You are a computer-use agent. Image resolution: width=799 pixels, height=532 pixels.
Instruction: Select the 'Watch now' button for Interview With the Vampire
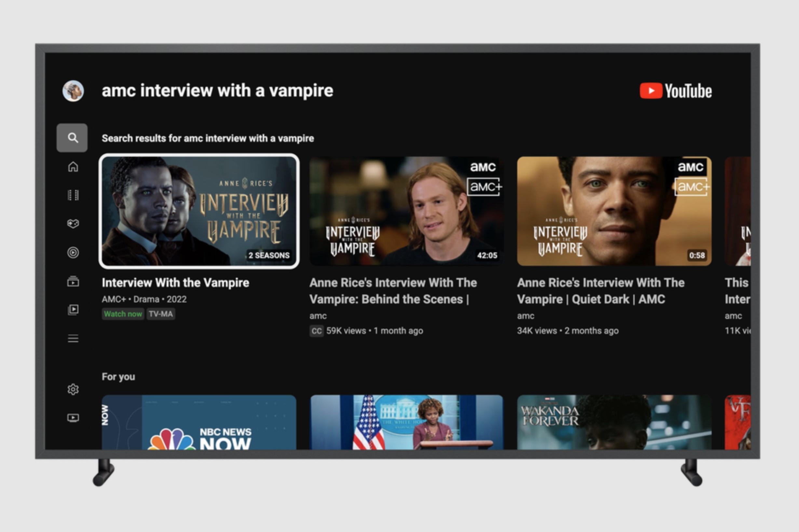point(123,314)
